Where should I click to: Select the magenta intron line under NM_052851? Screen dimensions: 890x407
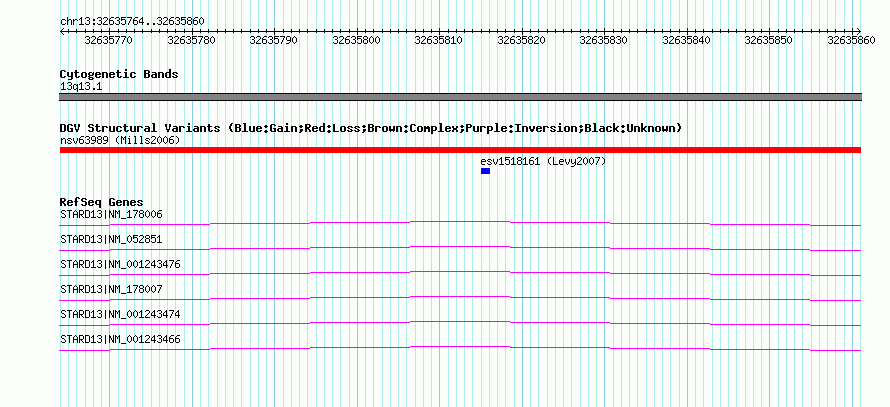[460, 248]
